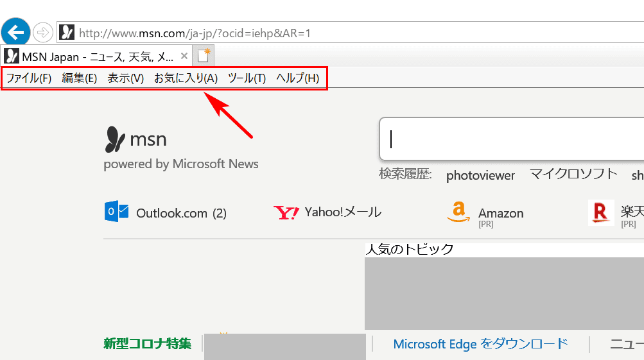Click the MSN search input box
The width and height of the screenshot is (644, 360).
[x=511, y=139]
